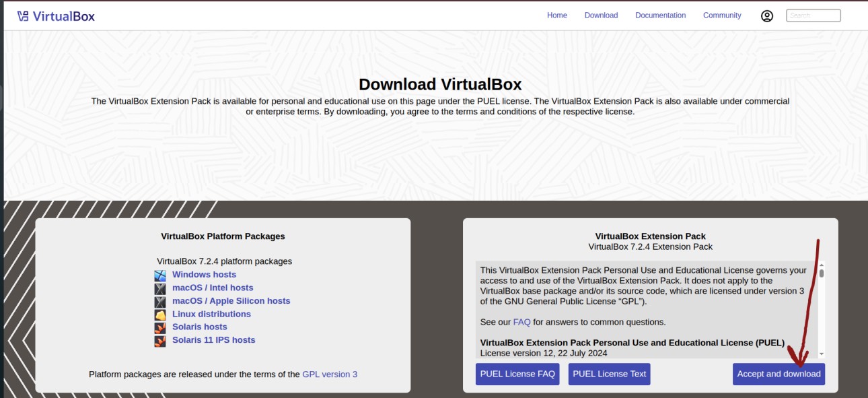Image resolution: width=868 pixels, height=398 pixels.
Task: Open the PUEL License Text button
Action: [609, 374]
